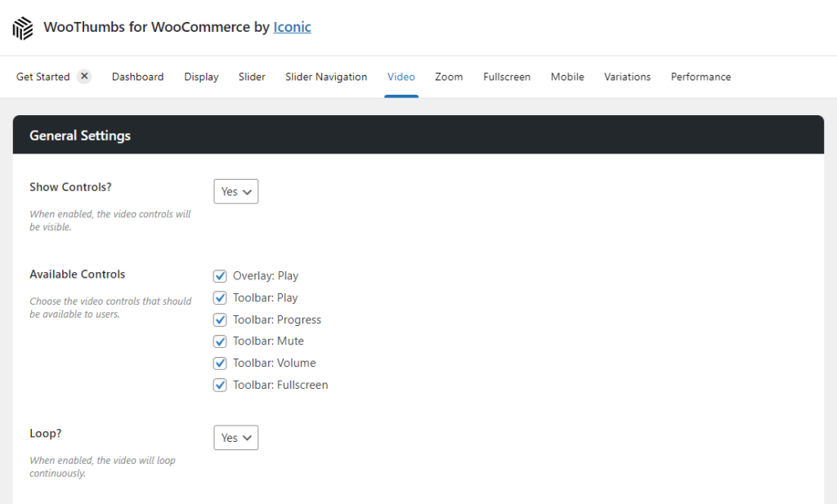The height and width of the screenshot is (504, 837).
Task: Switch to the Performance tab
Action: (700, 77)
